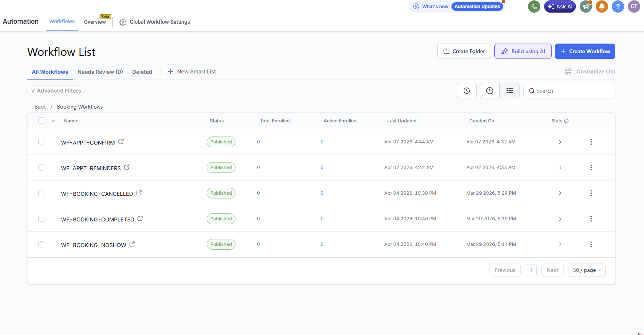Click Active Enrolled count for WF-BOOKING-CANCELLED
Screen dimensions: 644x335
pyautogui.click(x=322, y=193)
